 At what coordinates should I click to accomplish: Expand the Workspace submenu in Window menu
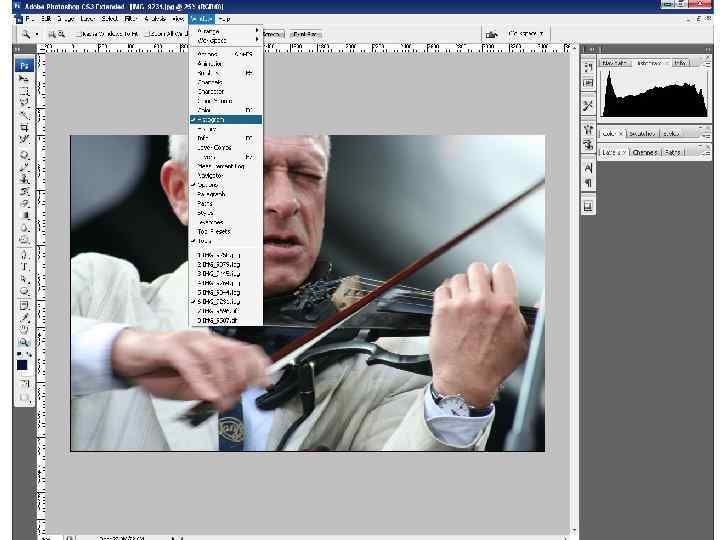226,40
